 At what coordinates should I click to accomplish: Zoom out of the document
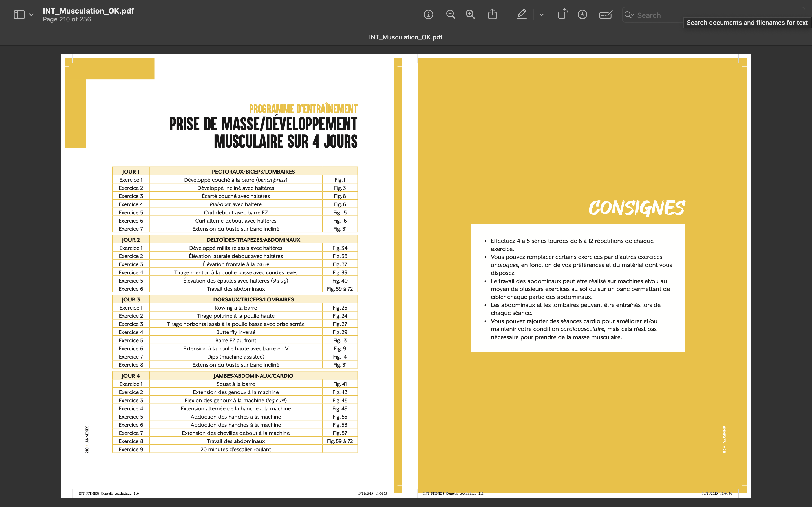point(450,15)
